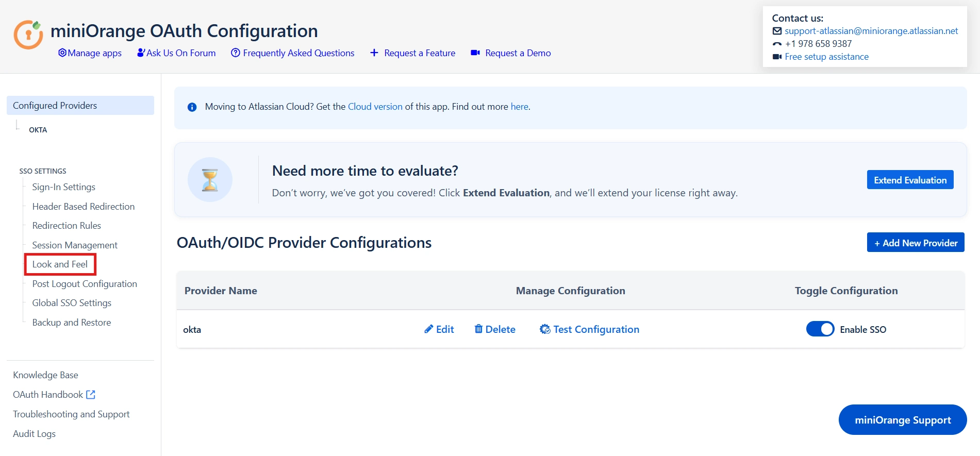Open the miniOrange Support chat button
The width and height of the screenshot is (980, 456).
[x=903, y=420]
